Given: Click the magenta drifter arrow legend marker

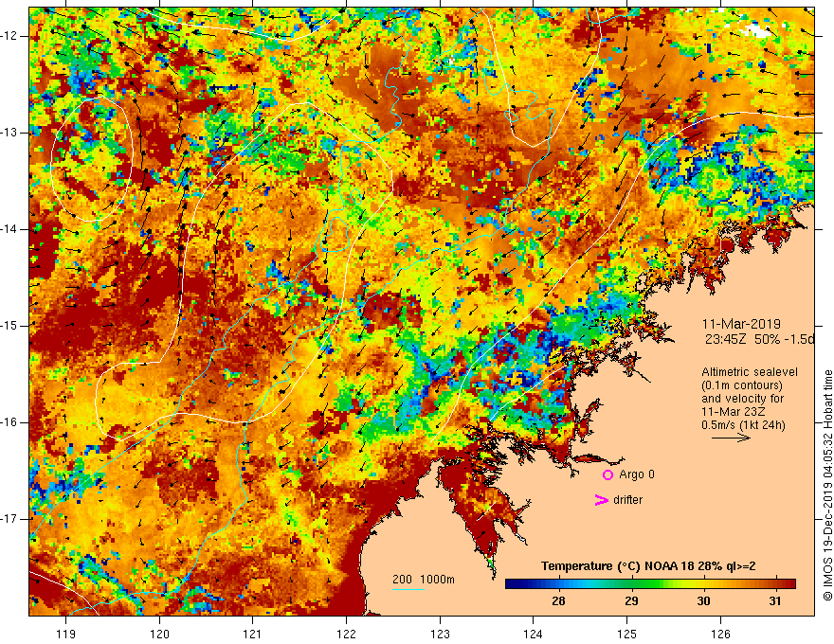Looking at the screenshot, I should 602,500.
